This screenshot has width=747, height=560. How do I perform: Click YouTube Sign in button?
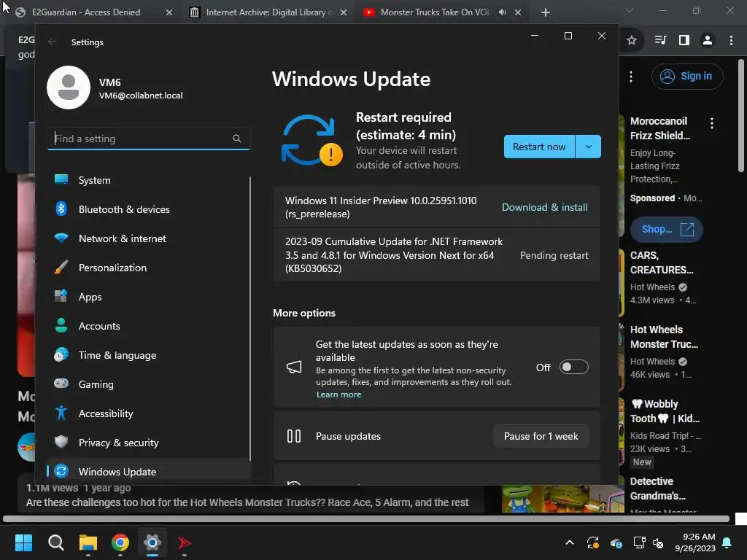click(687, 76)
